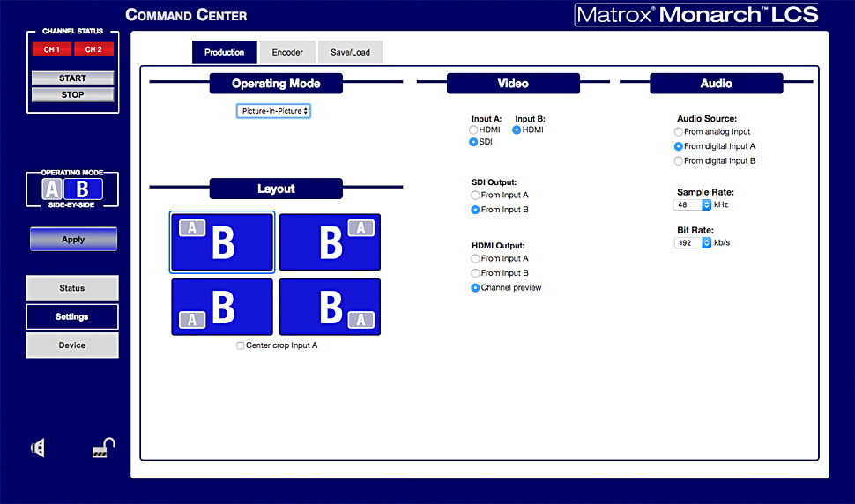Enable Center crop Input A checkbox
The image size is (855, 504).
tap(241, 345)
